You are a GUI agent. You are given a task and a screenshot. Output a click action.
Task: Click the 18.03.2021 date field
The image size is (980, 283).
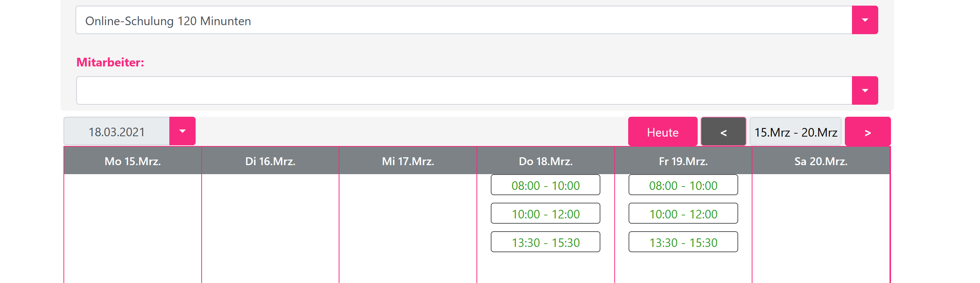click(116, 131)
